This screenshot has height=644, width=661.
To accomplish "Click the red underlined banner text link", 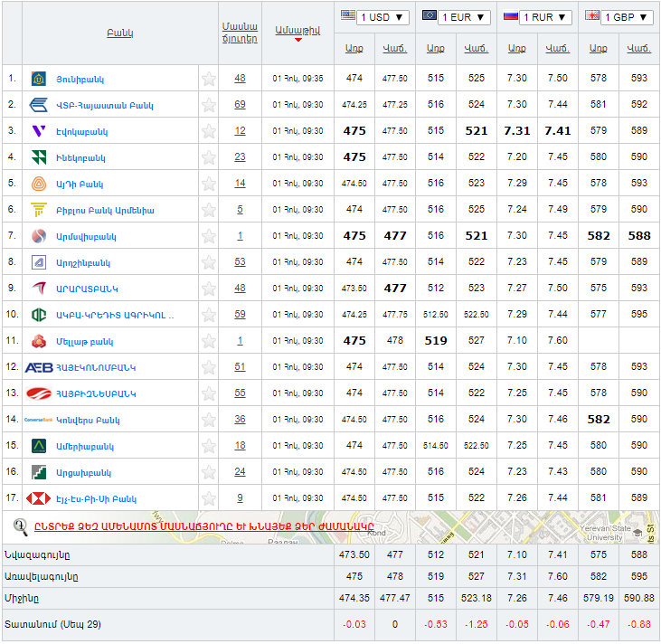I will click(204, 526).
